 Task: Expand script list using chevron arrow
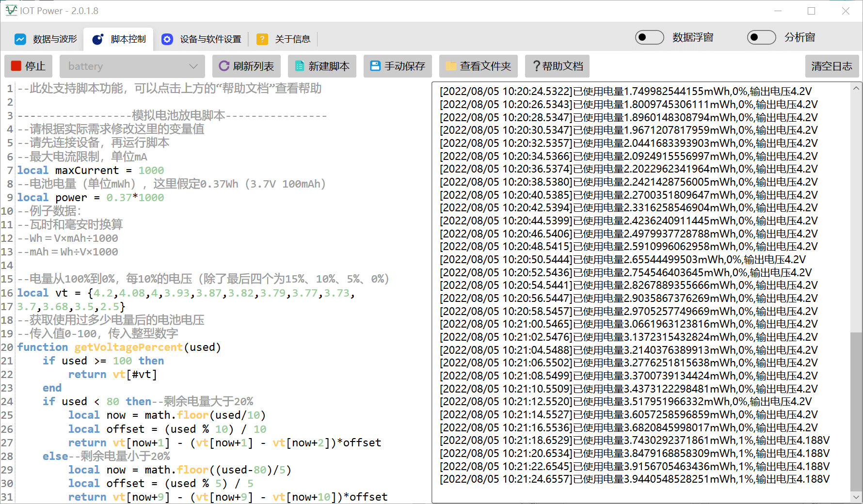coord(193,66)
